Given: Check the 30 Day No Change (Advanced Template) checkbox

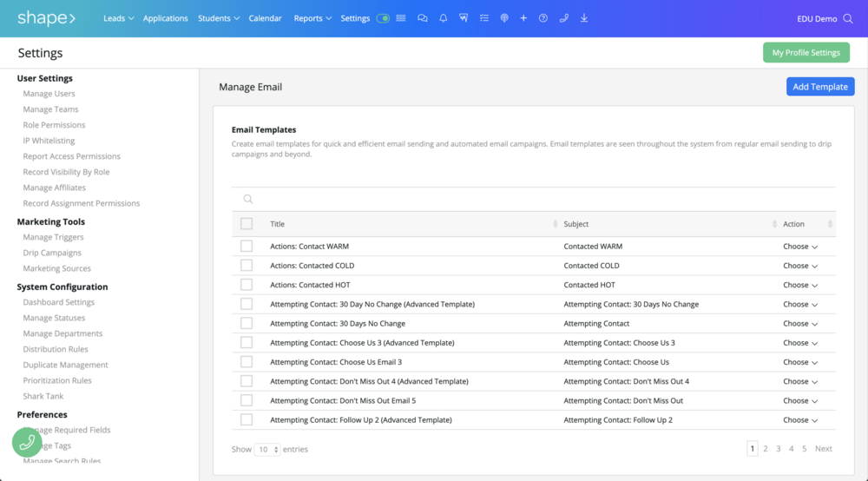Looking at the screenshot, I should [x=247, y=304].
